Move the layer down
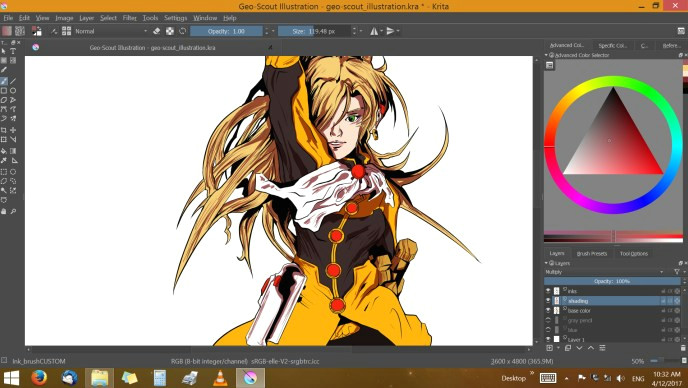The height and width of the screenshot is (388, 688). click(579, 348)
